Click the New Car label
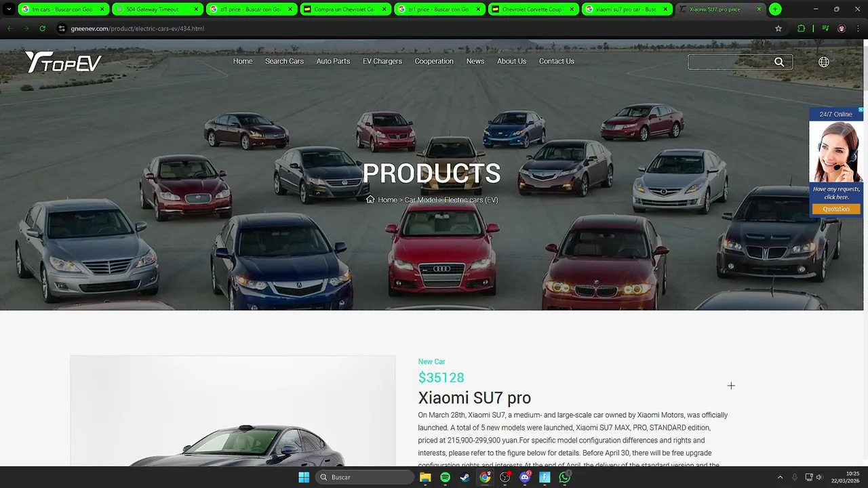 point(431,362)
